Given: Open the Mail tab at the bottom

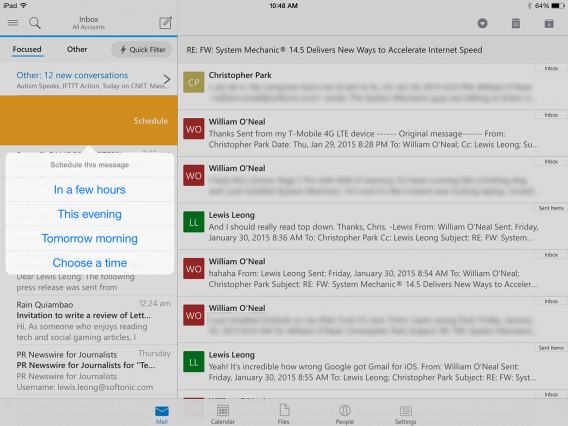Looking at the screenshot, I should pyautogui.click(x=162, y=415).
